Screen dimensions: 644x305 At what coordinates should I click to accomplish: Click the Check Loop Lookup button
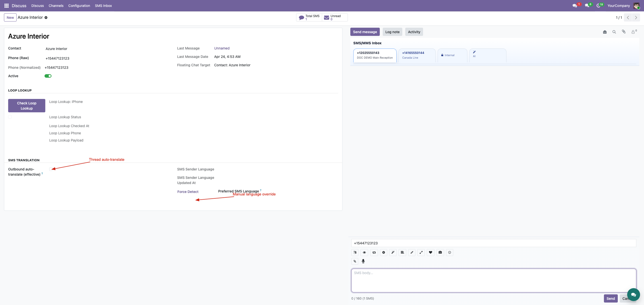[x=27, y=106]
